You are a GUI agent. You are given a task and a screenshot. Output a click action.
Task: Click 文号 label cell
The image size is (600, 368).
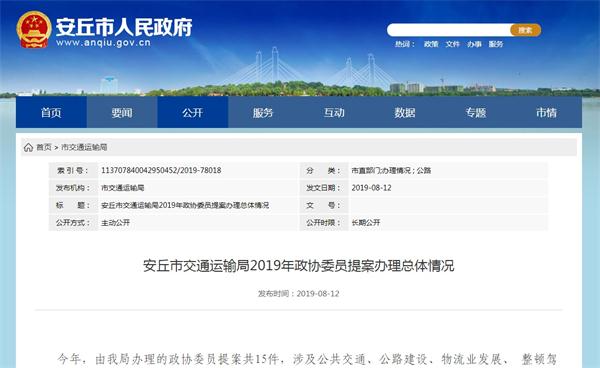click(324, 205)
